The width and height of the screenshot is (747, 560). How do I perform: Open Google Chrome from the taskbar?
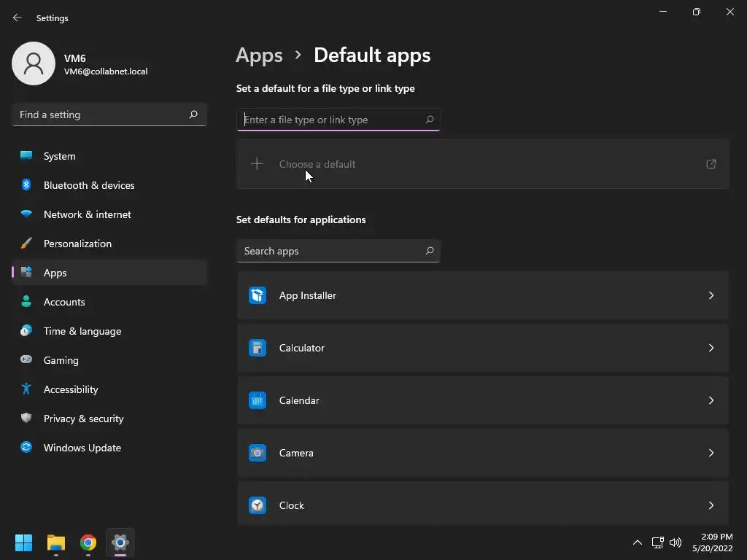[88, 542]
